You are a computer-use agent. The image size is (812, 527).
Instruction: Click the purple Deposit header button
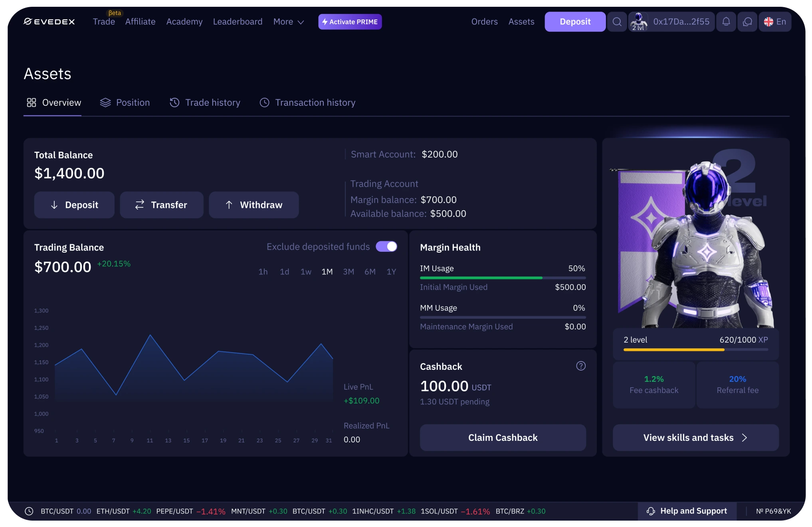[x=575, y=22]
